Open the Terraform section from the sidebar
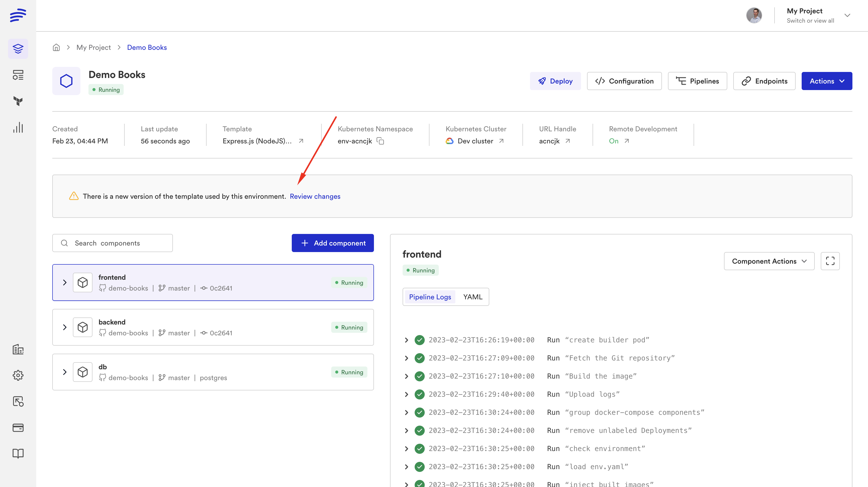Screen dimensions: 868x487 [18, 101]
